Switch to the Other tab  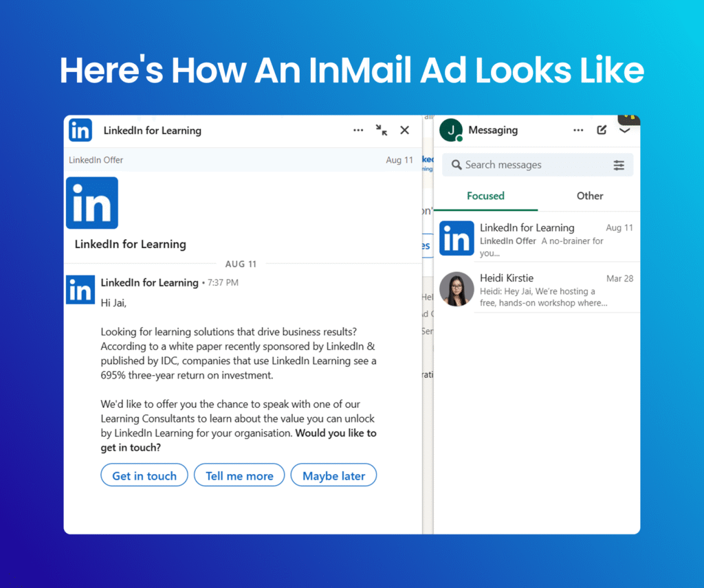coord(589,196)
